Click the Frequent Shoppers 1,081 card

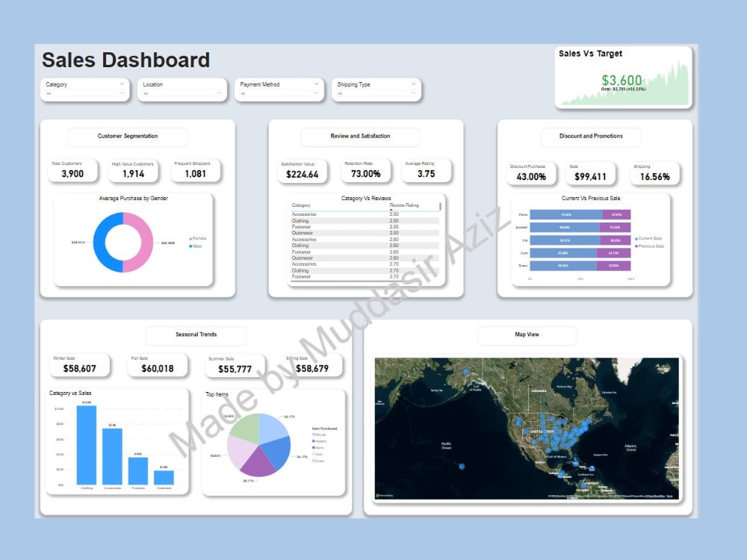tap(195, 170)
